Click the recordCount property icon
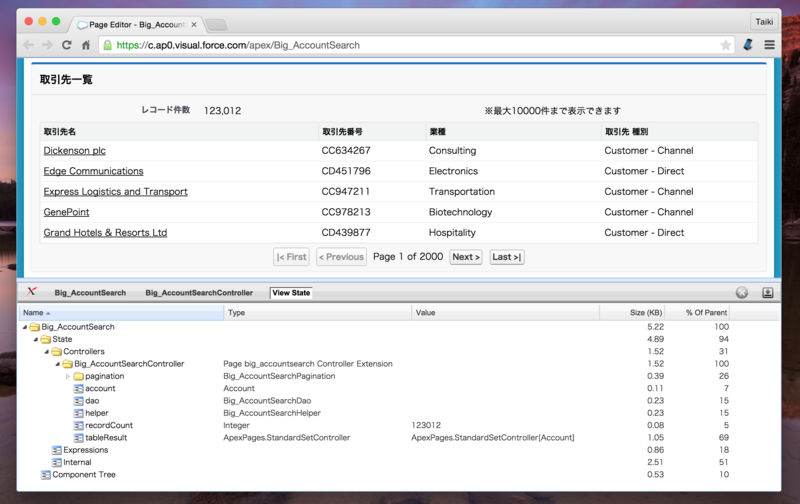 tap(79, 425)
